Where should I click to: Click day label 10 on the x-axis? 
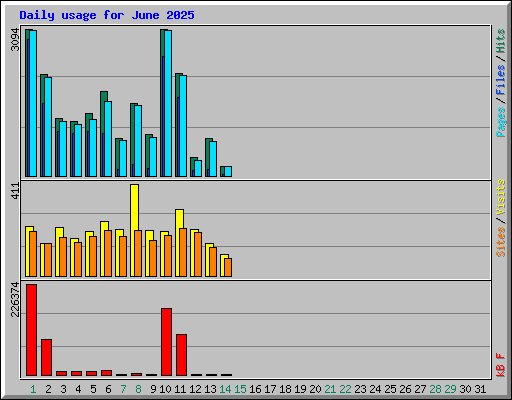point(165,389)
